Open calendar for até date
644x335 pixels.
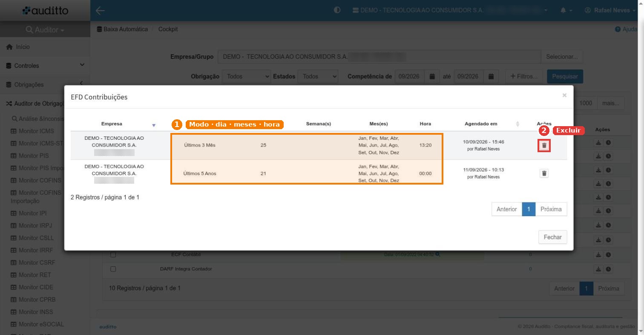[491, 76]
